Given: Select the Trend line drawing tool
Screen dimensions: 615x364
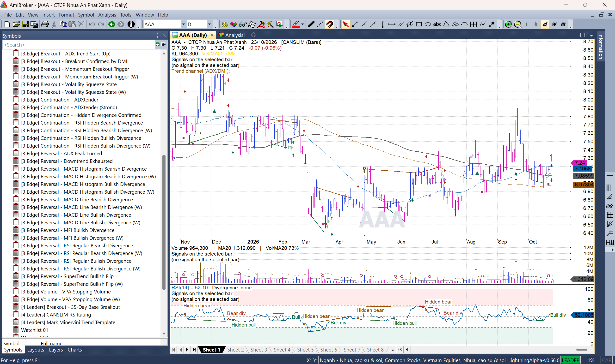Looking at the screenshot, I should (x=355, y=24).
